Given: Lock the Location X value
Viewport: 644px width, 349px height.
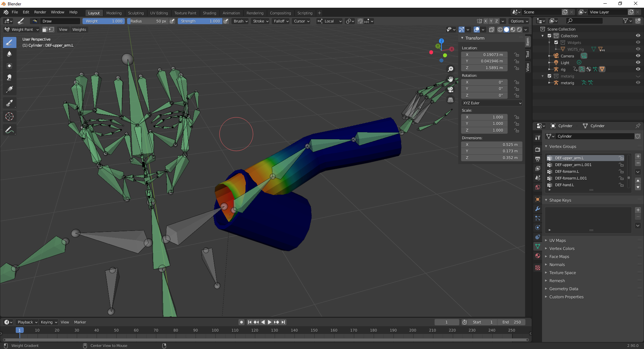Looking at the screenshot, I should pos(517,55).
